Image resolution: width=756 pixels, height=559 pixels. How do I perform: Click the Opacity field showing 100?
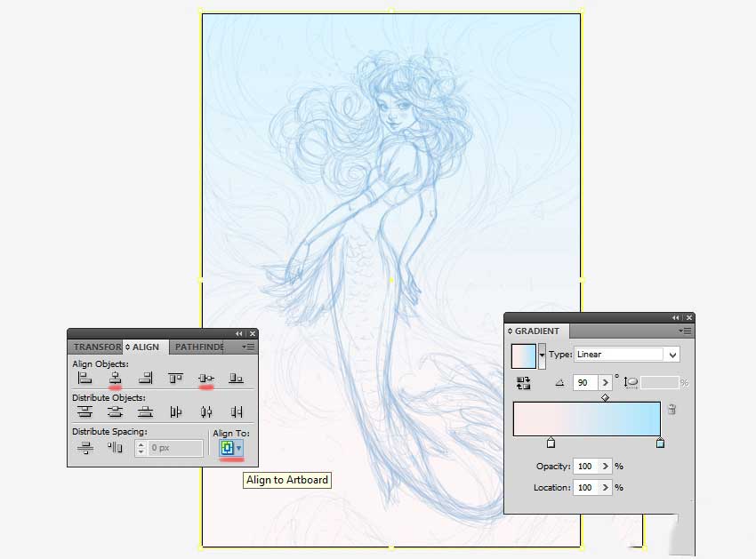pos(585,466)
